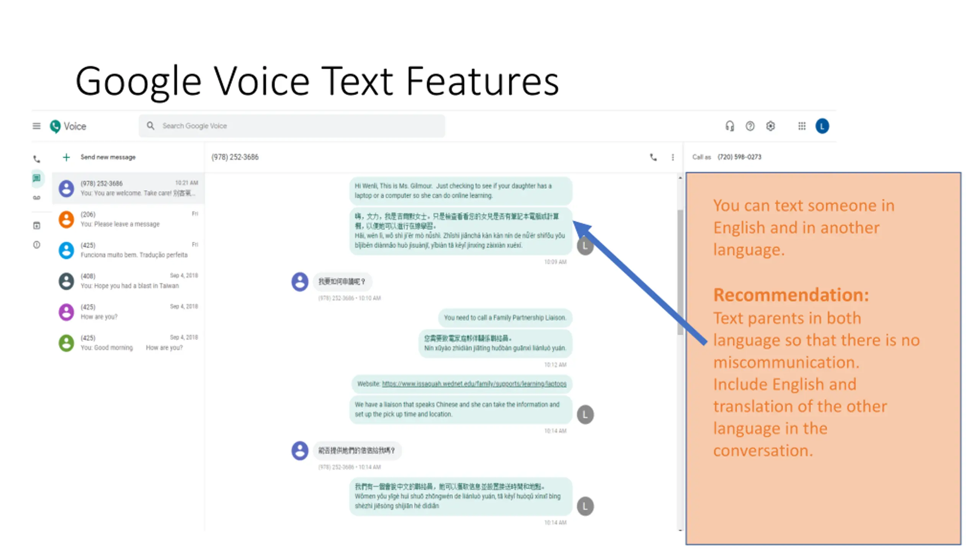The image size is (980, 551).
Task: Click the Search Google Voice field
Action: tap(292, 126)
